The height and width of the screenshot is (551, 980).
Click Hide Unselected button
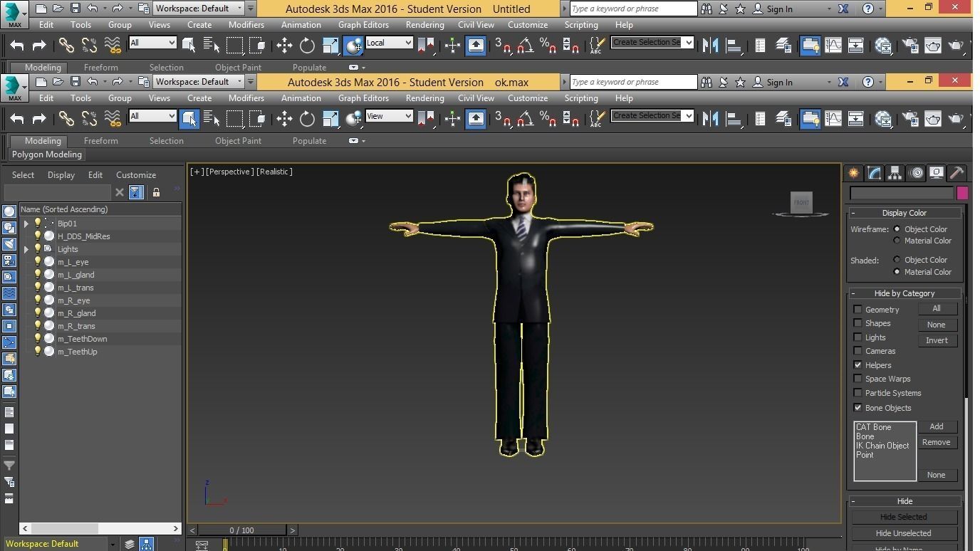coord(903,533)
